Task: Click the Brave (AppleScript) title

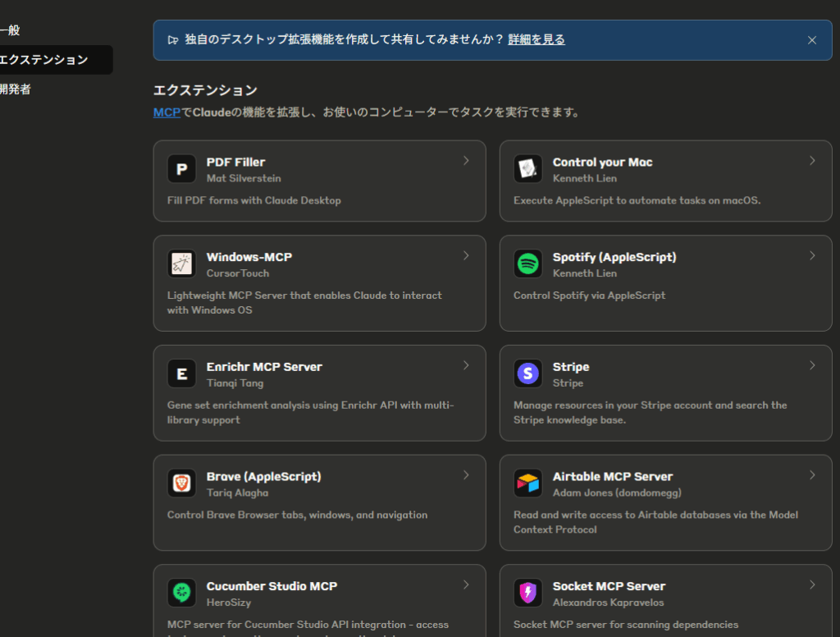Action: tap(263, 477)
